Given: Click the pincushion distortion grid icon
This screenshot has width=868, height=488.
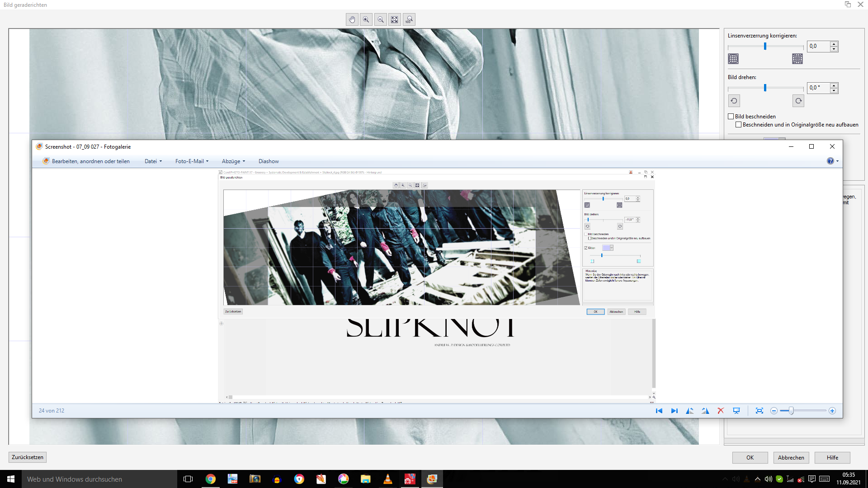Looking at the screenshot, I should [x=797, y=59].
